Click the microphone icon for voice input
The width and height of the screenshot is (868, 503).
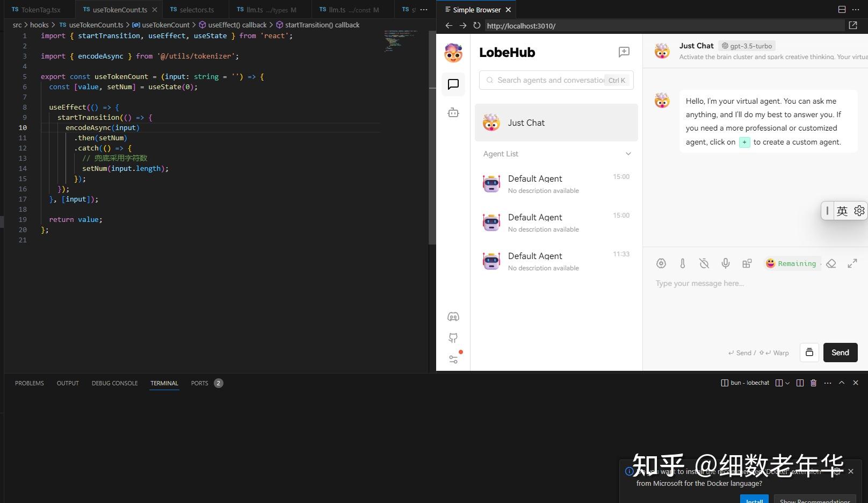point(726,263)
